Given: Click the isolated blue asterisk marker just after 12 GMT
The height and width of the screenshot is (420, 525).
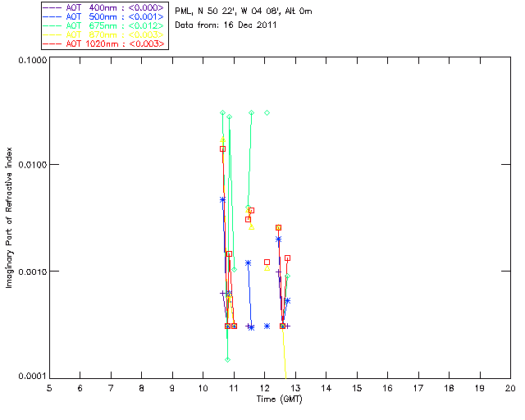Looking at the screenshot, I should coord(267,326).
